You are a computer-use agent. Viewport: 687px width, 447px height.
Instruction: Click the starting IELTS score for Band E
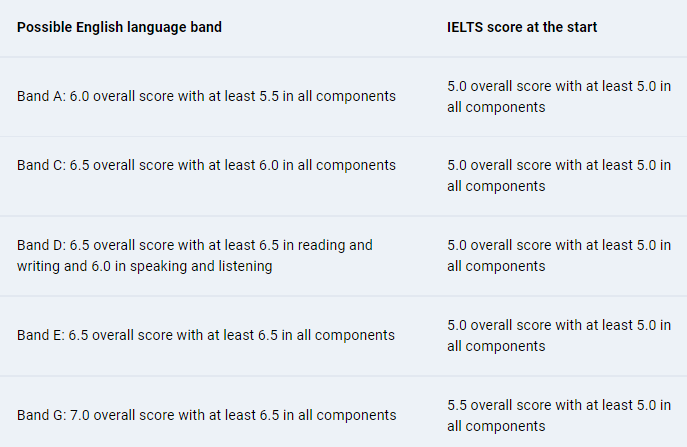(x=559, y=335)
